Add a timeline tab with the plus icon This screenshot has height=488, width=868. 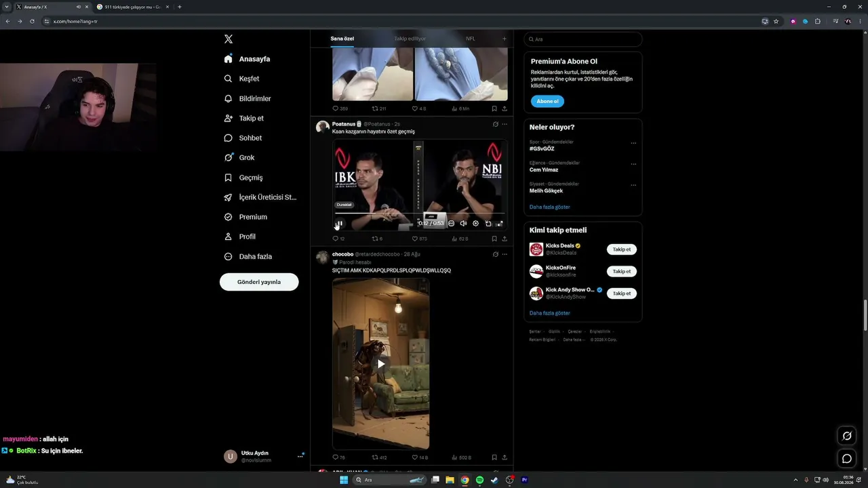tap(504, 39)
